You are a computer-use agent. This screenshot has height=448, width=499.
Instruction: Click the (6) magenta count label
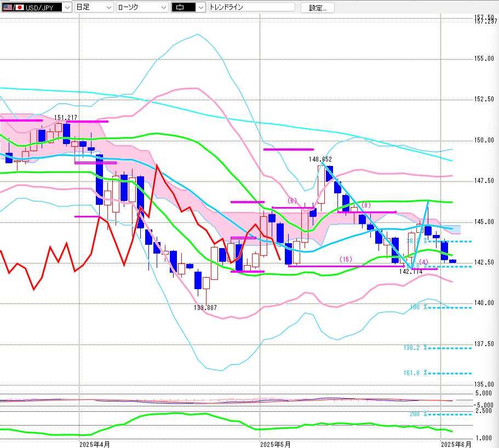[292, 201]
